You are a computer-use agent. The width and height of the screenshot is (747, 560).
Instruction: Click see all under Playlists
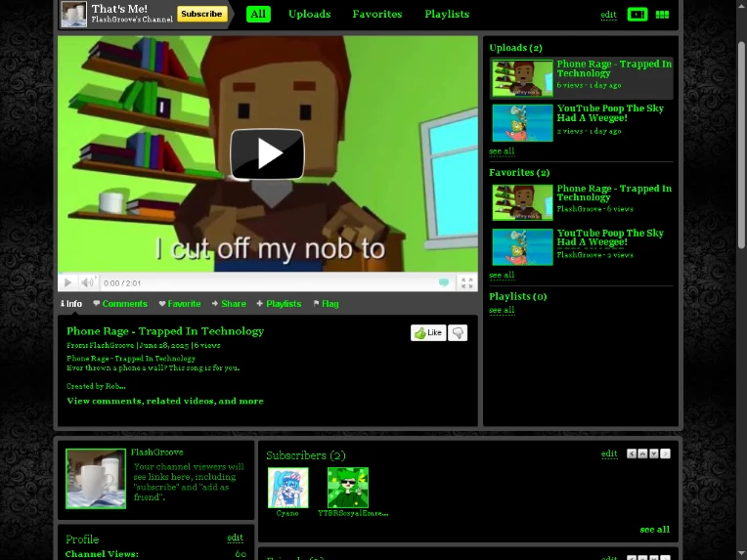(502, 311)
